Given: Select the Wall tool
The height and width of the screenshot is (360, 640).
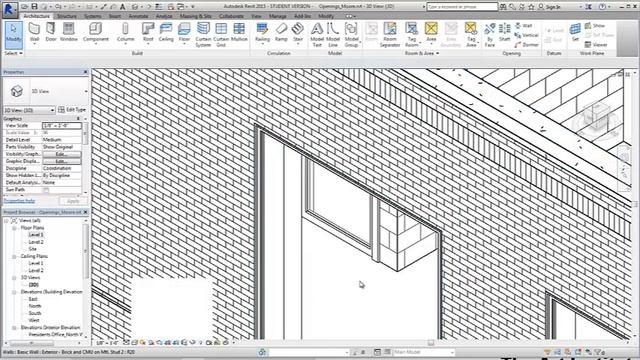Looking at the screenshot, I should pyautogui.click(x=35, y=33).
